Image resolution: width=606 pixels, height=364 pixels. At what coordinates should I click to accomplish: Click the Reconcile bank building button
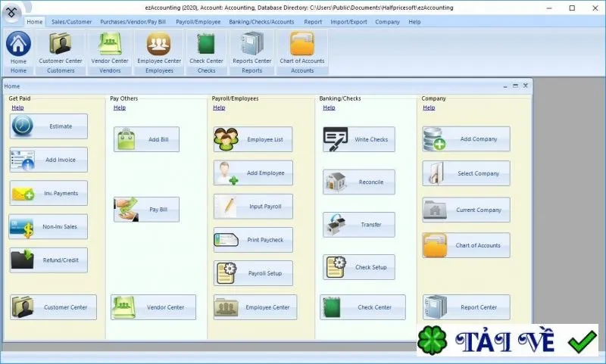[x=359, y=182]
